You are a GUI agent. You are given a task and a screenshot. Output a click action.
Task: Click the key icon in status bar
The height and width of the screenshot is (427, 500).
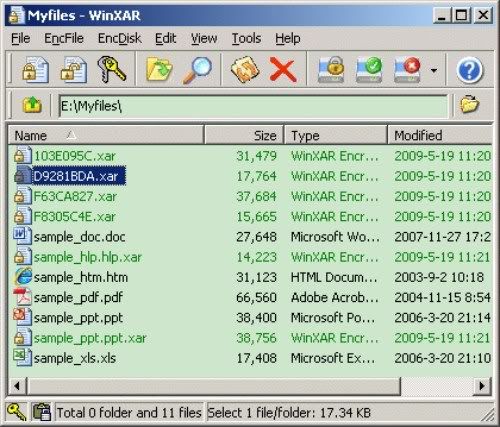point(16,412)
